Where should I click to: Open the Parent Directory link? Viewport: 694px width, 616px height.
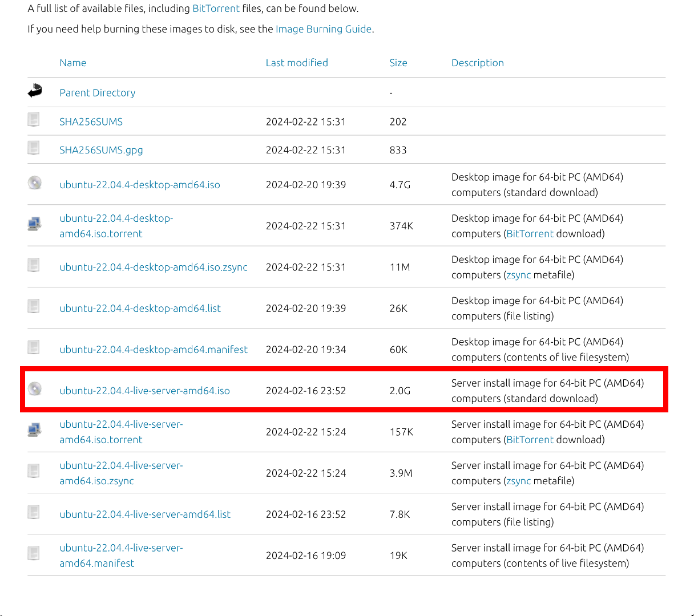click(98, 93)
